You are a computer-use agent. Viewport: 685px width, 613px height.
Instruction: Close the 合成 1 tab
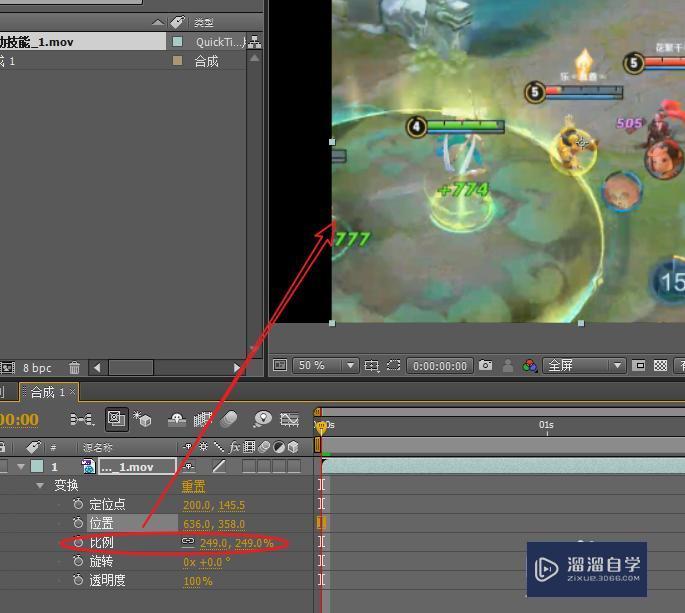[73, 392]
